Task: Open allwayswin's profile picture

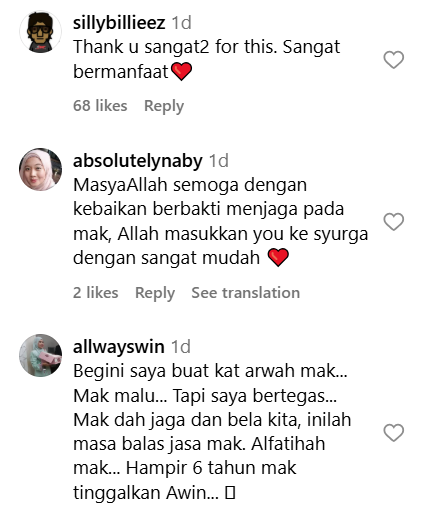Action: (x=40, y=355)
